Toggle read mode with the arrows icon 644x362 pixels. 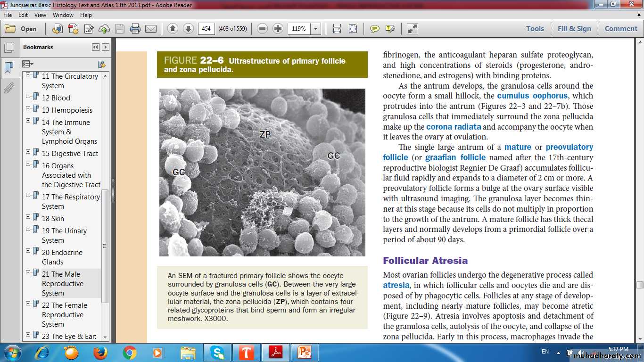tap(412, 29)
